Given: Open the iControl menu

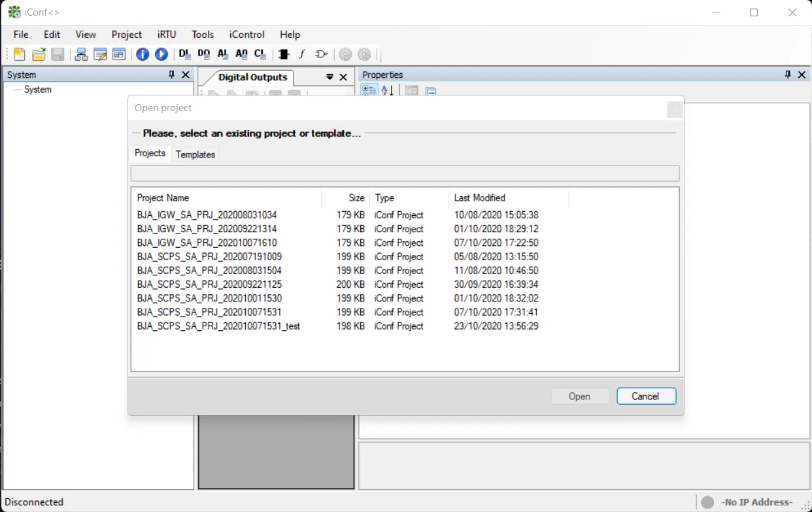Looking at the screenshot, I should point(247,35).
